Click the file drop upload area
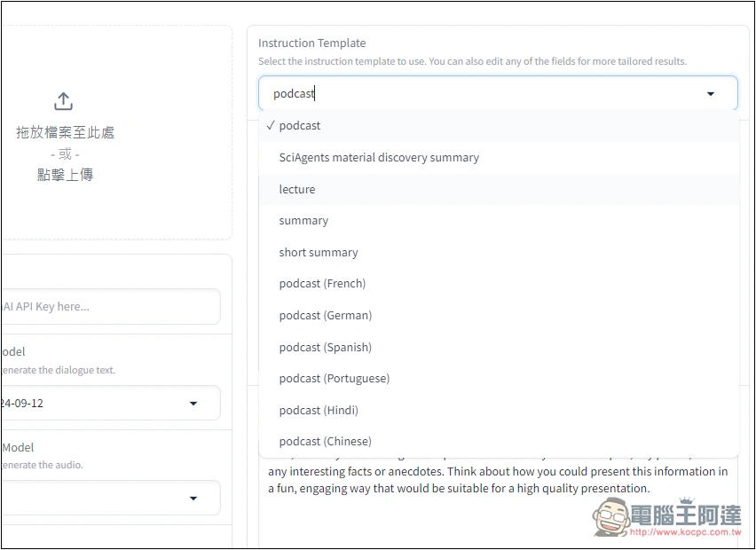 pos(116,132)
